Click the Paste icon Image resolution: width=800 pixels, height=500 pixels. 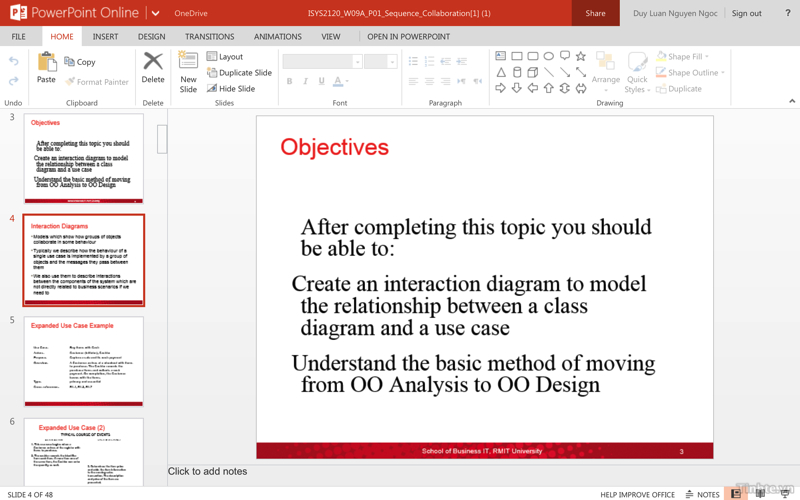(x=46, y=68)
